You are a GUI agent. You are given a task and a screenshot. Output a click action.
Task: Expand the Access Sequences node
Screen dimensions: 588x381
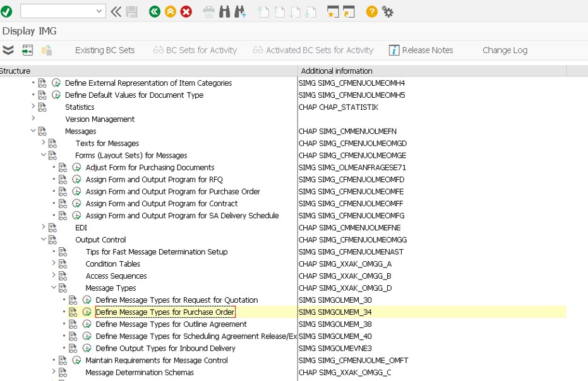(54, 276)
